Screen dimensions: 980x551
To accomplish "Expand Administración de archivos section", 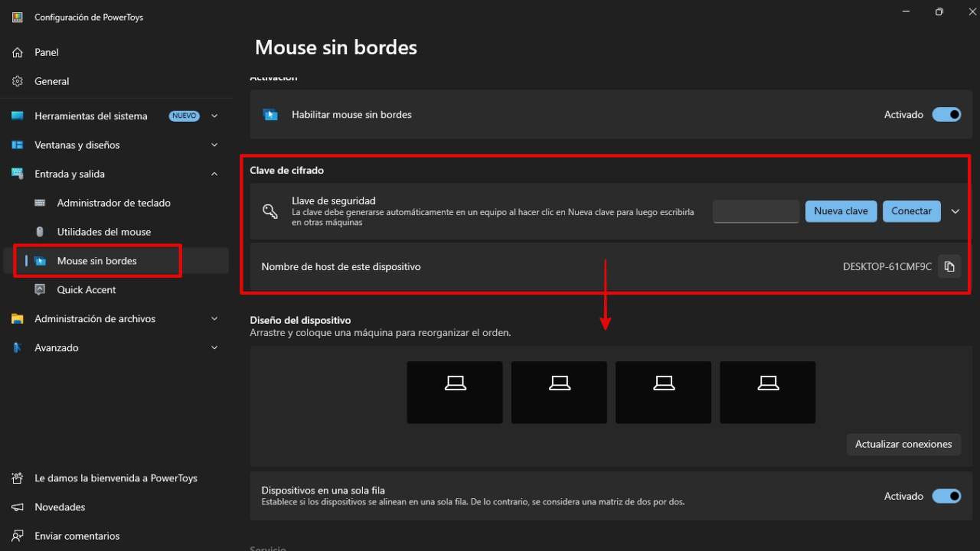I will (x=215, y=319).
